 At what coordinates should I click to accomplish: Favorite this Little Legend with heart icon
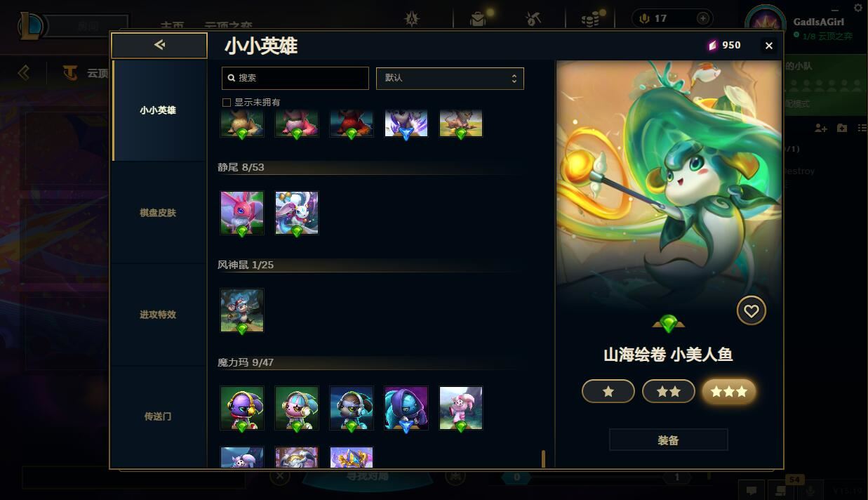(x=752, y=311)
